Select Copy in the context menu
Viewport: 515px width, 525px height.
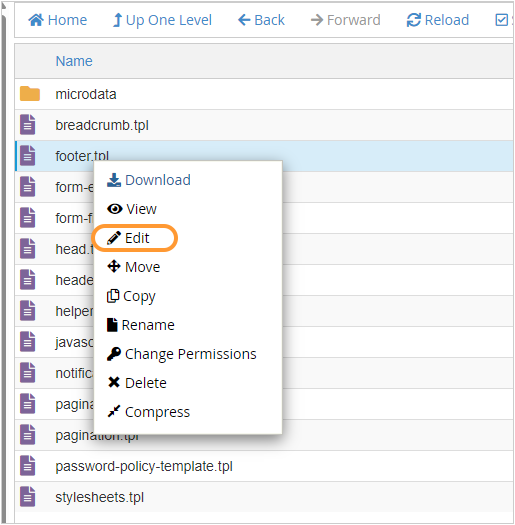[x=131, y=296]
